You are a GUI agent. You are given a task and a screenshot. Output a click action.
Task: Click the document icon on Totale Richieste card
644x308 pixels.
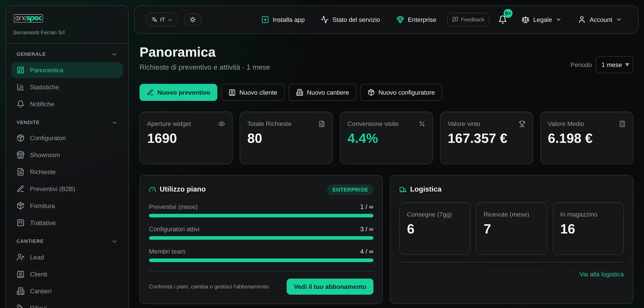coord(322,124)
